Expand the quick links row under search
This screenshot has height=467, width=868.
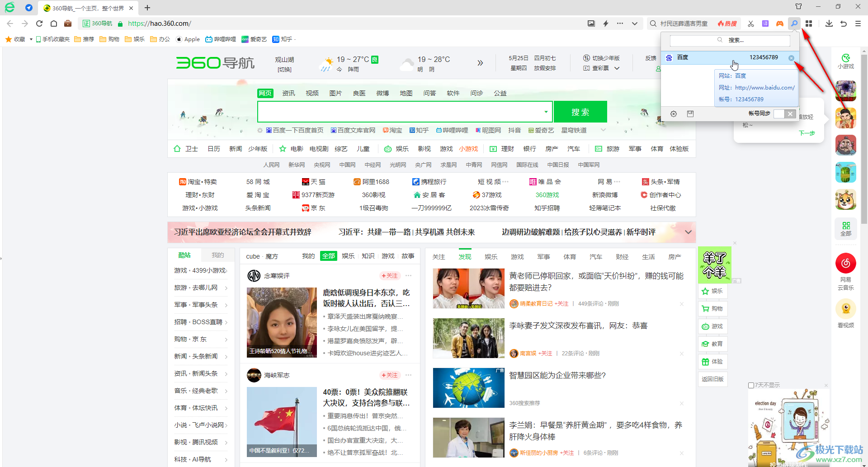[603, 130]
